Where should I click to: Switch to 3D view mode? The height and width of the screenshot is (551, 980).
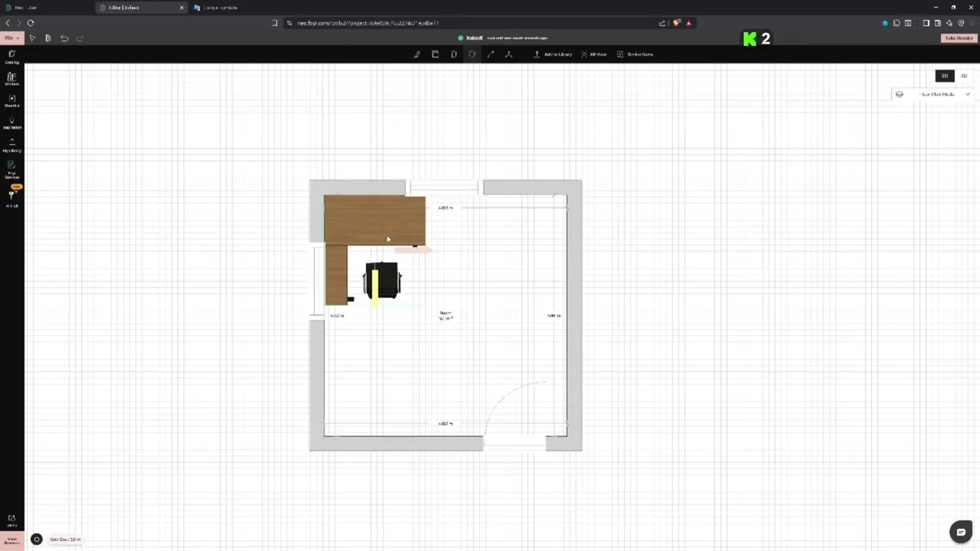pos(964,76)
